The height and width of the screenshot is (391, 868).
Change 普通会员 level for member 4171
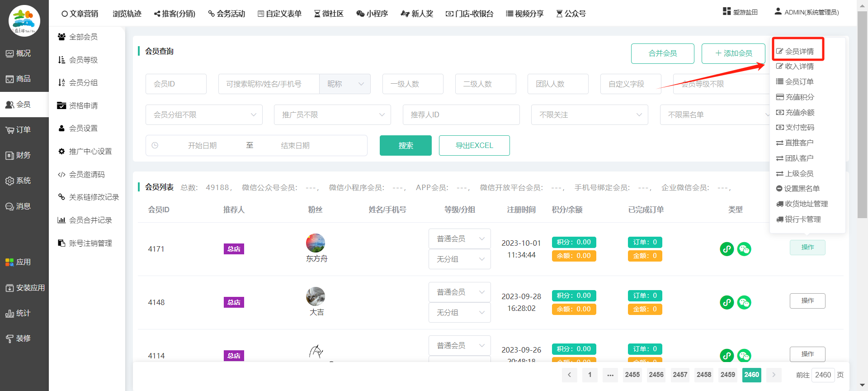(459, 239)
